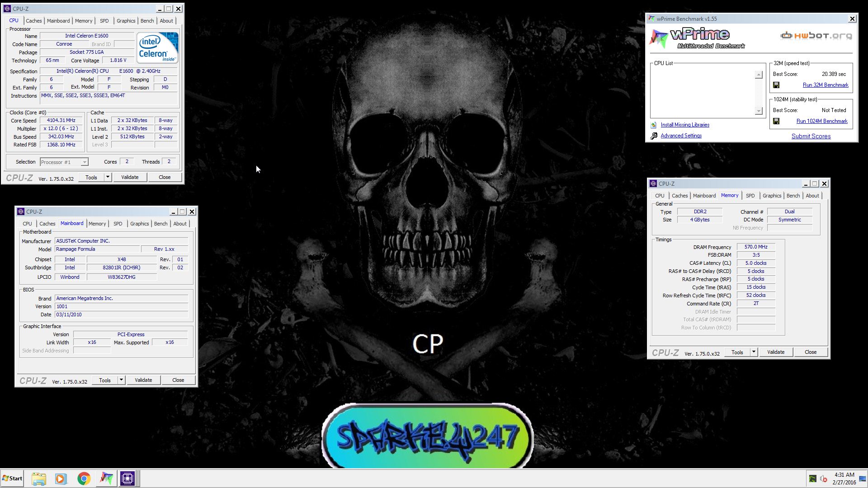Open Windows Media Player from the taskbar
Screen dimensions: 868x488
pos(61,479)
